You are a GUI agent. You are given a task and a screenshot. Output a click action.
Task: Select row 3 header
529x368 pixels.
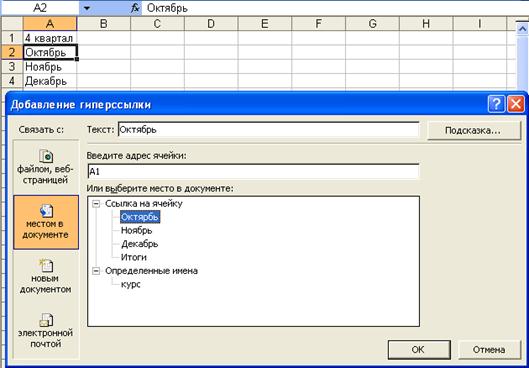point(12,67)
